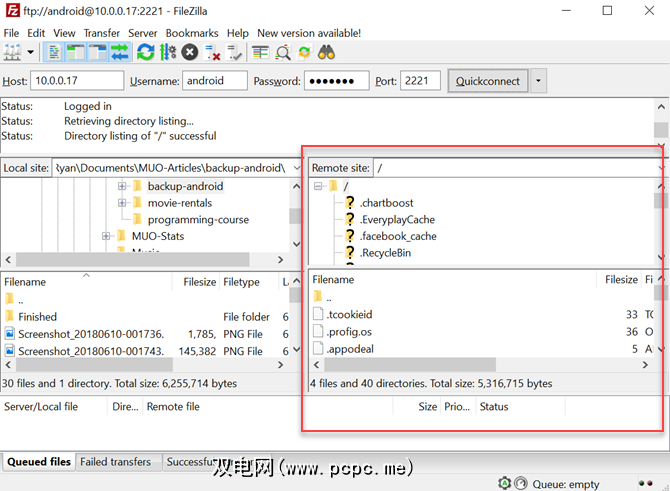Open the File menu

(11, 33)
